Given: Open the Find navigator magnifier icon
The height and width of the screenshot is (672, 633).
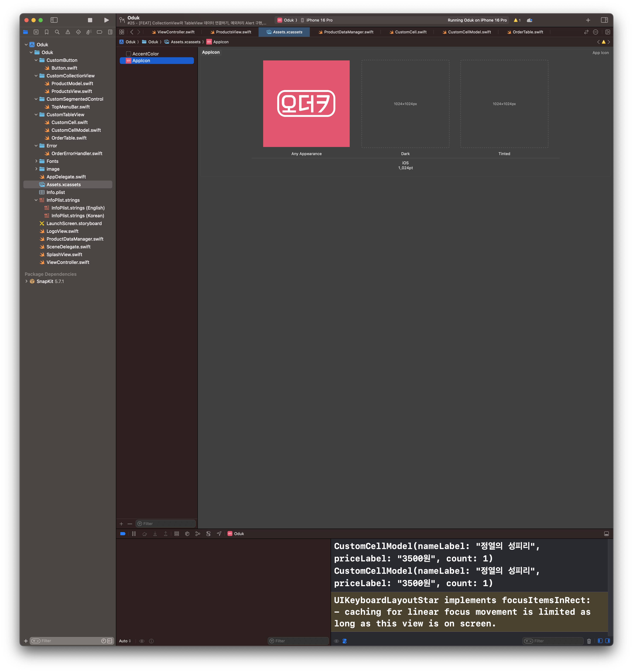Looking at the screenshot, I should point(57,32).
